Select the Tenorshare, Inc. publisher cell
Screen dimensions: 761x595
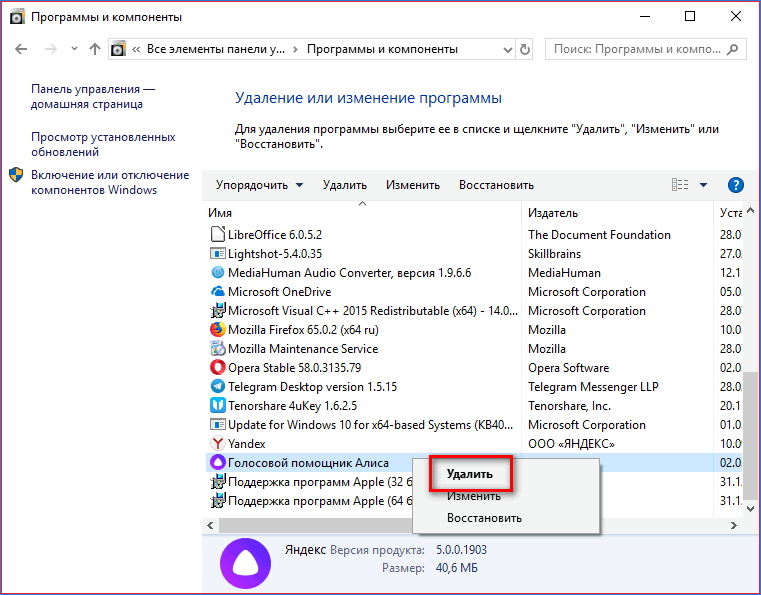pos(569,406)
